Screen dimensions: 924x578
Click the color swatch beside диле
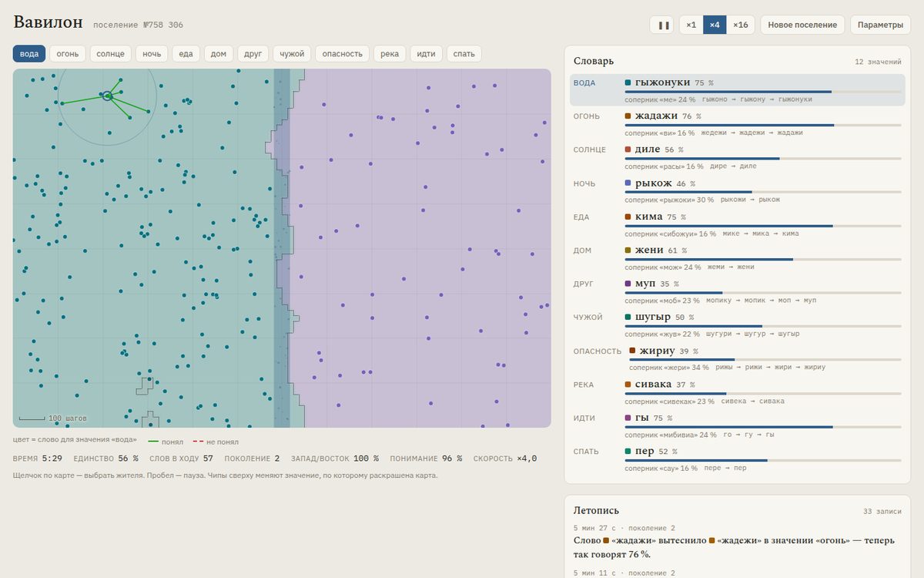pos(628,150)
